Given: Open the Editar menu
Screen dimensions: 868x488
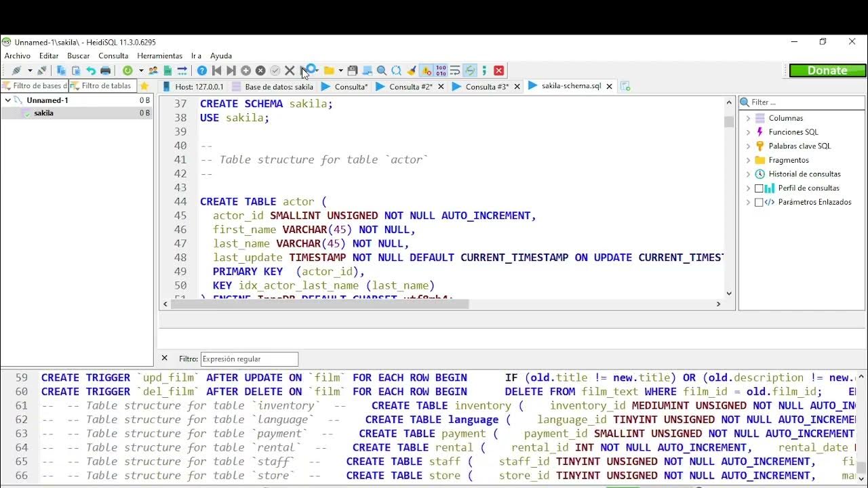Looking at the screenshot, I should tap(49, 56).
